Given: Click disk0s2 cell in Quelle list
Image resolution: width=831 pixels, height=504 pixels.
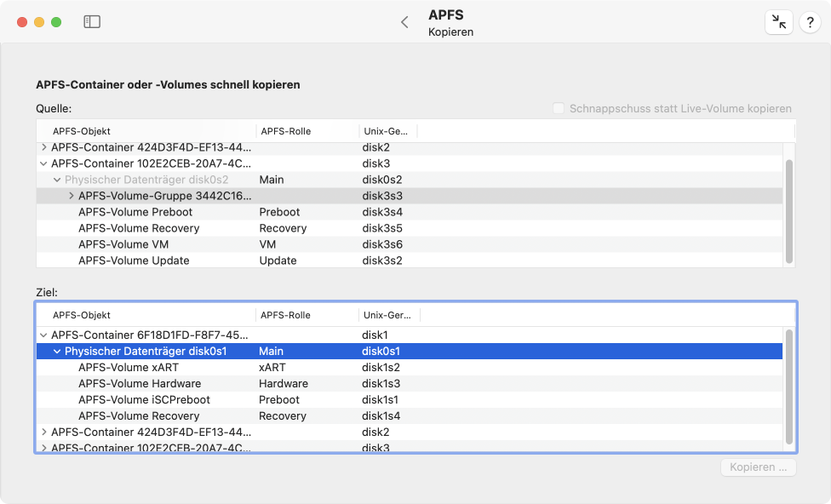Looking at the screenshot, I should tap(382, 180).
